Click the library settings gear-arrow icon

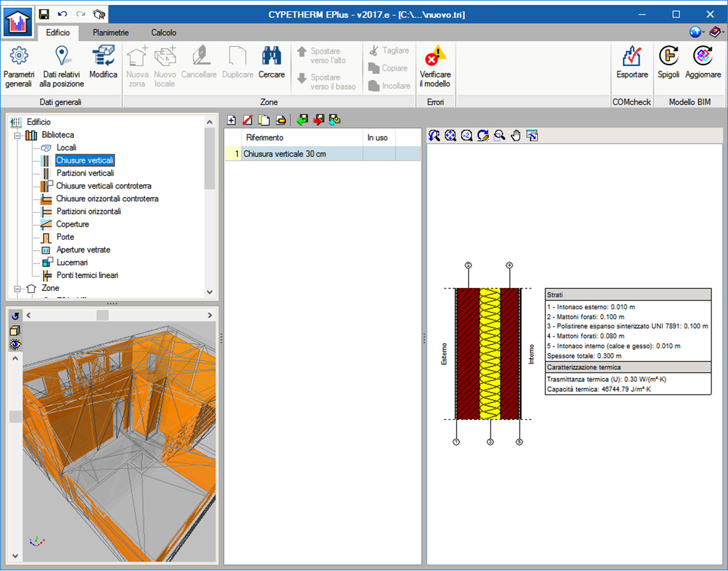[334, 120]
